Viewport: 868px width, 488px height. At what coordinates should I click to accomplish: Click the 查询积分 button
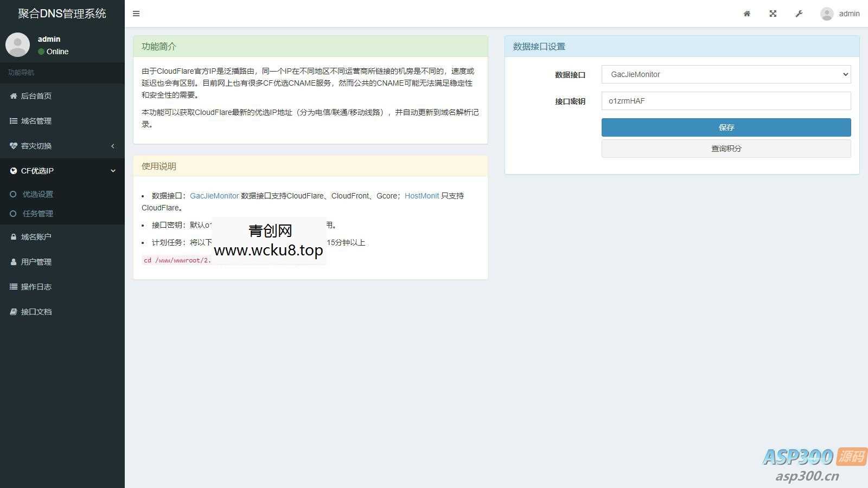725,148
